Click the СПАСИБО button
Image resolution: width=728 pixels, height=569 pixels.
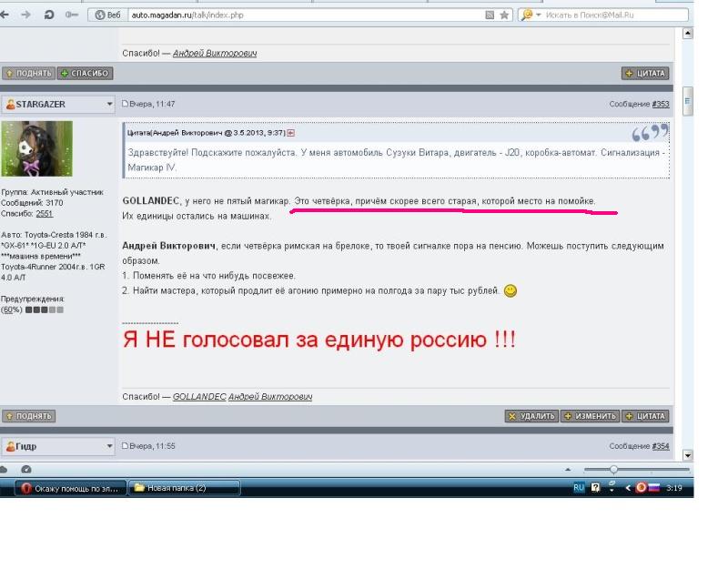tap(85, 73)
